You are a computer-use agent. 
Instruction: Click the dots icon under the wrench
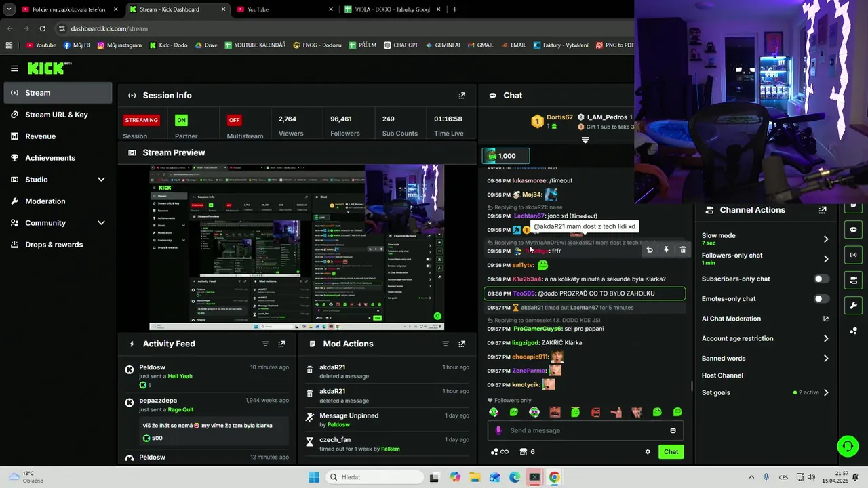(x=853, y=331)
